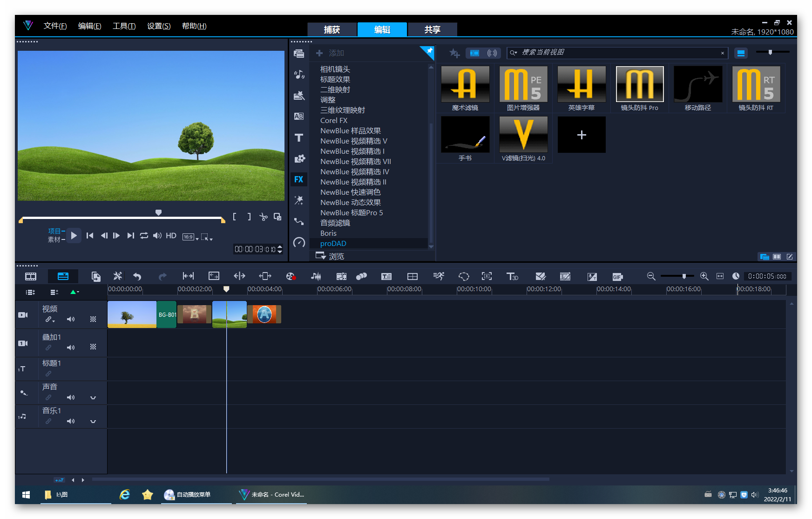Open the Title (T) library panel
Viewport: 812px width, 519px height.
pos(299,137)
